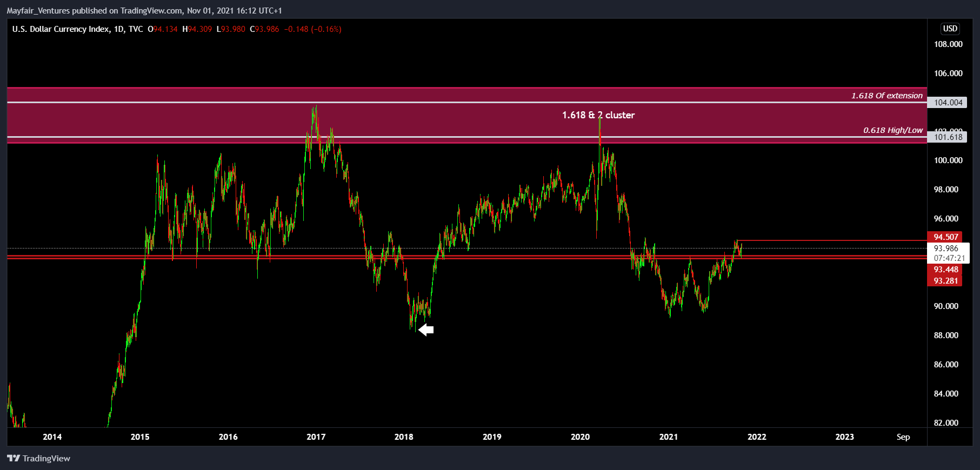Click the 2020 label on time axis
Viewport: 980px width, 470px height.
(x=581, y=437)
